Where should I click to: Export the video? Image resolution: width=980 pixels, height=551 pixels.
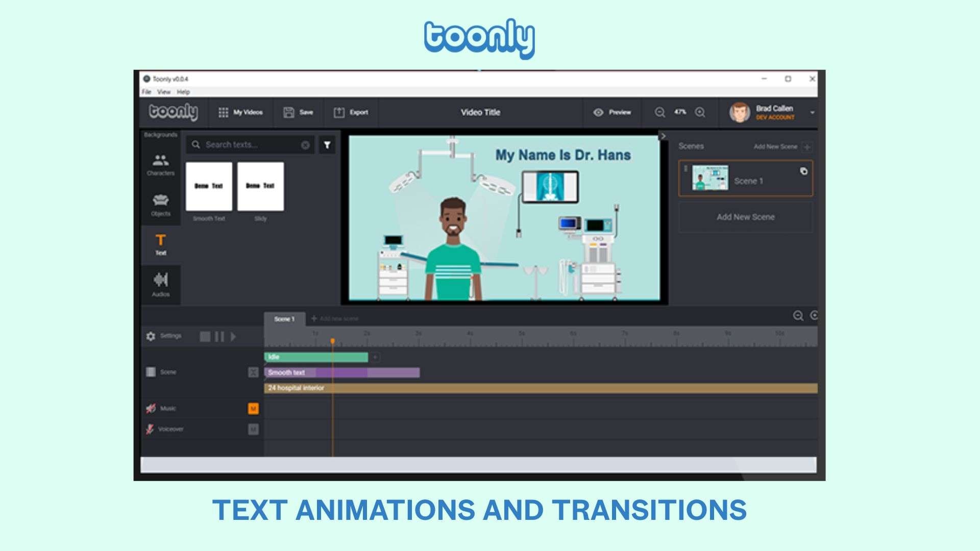(351, 112)
